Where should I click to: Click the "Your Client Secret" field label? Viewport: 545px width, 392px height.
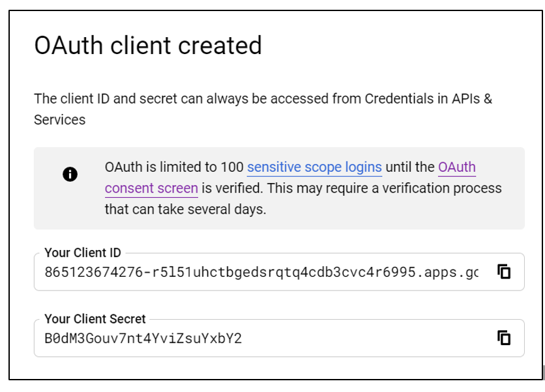point(95,319)
